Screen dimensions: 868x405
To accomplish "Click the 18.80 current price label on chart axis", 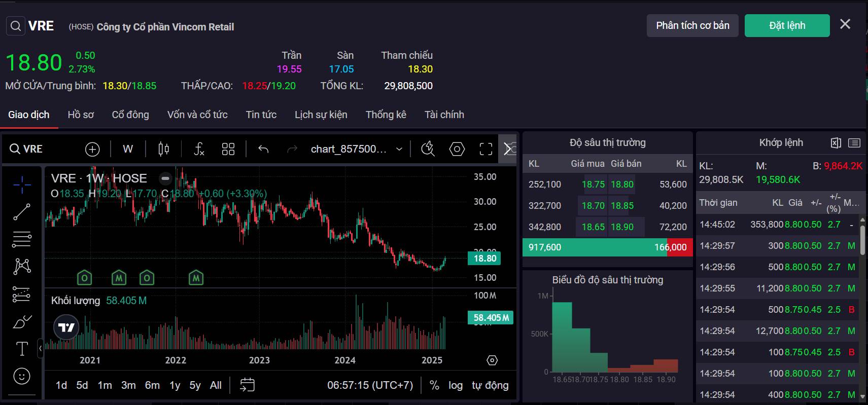I will [x=484, y=259].
